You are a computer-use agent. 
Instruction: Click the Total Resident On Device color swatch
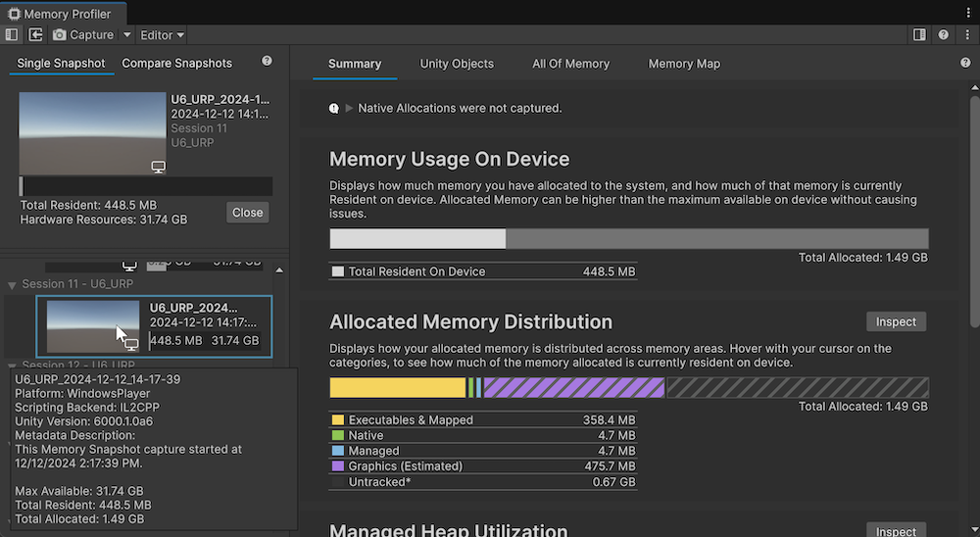pos(338,272)
